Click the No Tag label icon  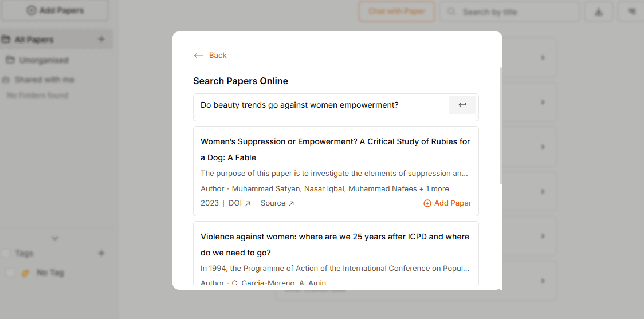coord(25,273)
